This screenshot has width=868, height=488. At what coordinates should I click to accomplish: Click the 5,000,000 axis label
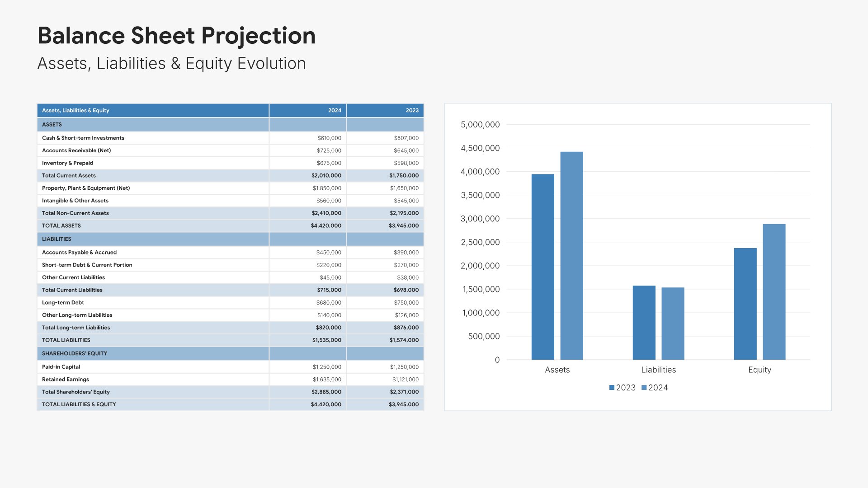coord(480,125)
